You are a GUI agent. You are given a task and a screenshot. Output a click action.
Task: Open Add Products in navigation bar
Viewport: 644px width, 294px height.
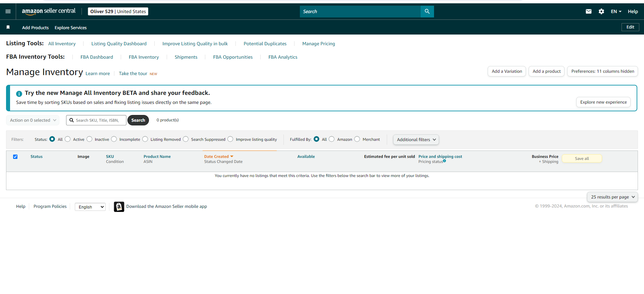tap(35, 27)
